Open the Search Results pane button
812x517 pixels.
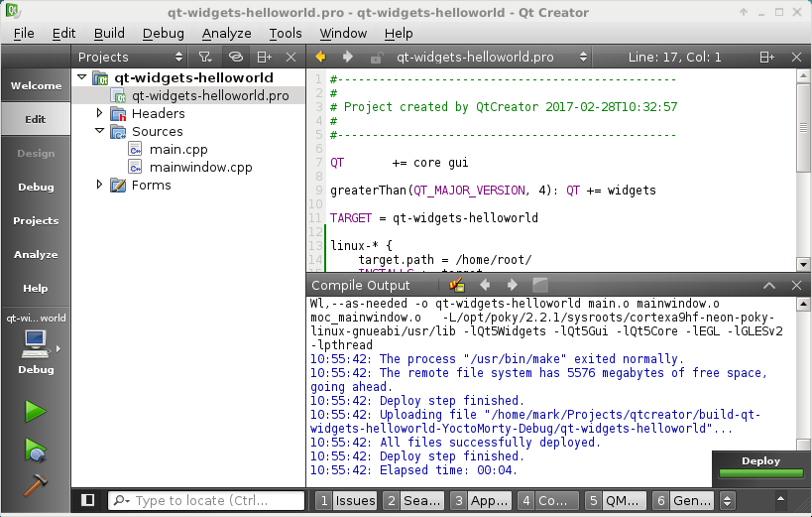pos(413,500)
